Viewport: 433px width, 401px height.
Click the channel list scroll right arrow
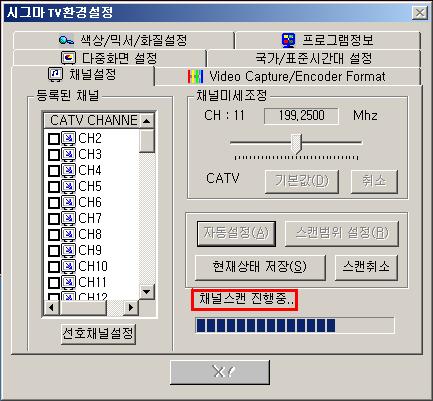(131, 307)
